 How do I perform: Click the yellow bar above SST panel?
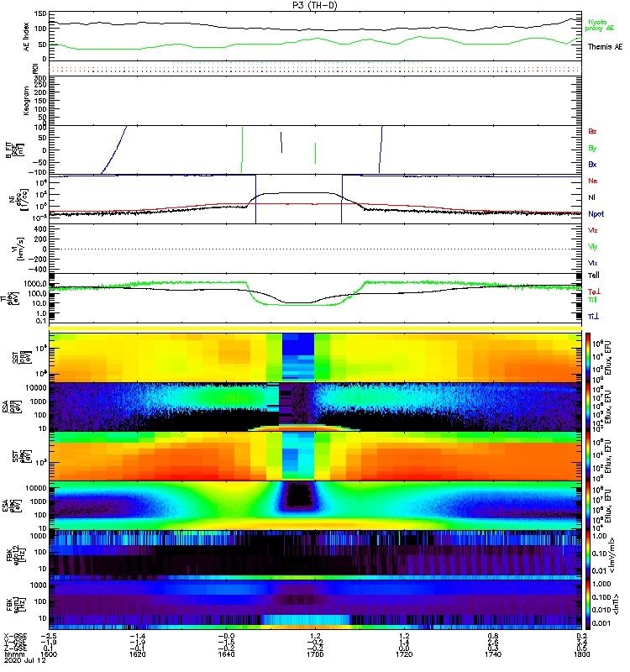315,328
